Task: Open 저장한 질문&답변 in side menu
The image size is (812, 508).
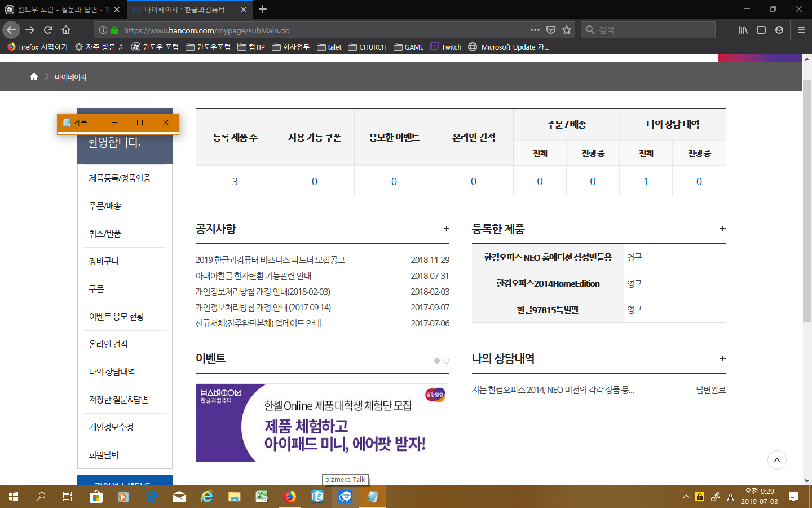Action: pos(118,400)
